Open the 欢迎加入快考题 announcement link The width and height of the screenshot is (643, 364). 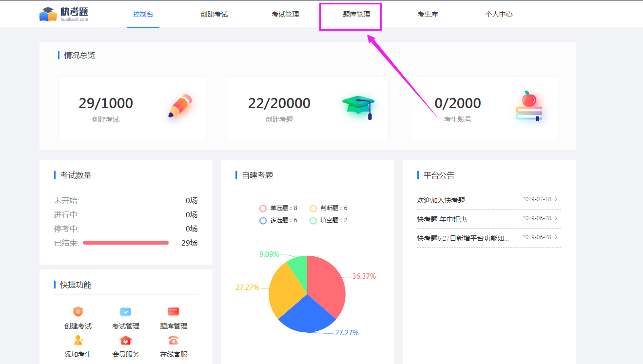[441, 200]
